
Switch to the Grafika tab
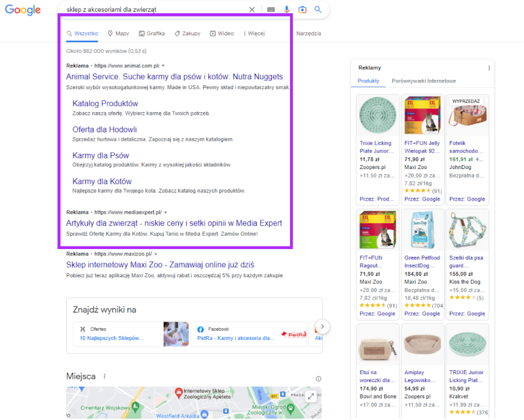point(152,33)
